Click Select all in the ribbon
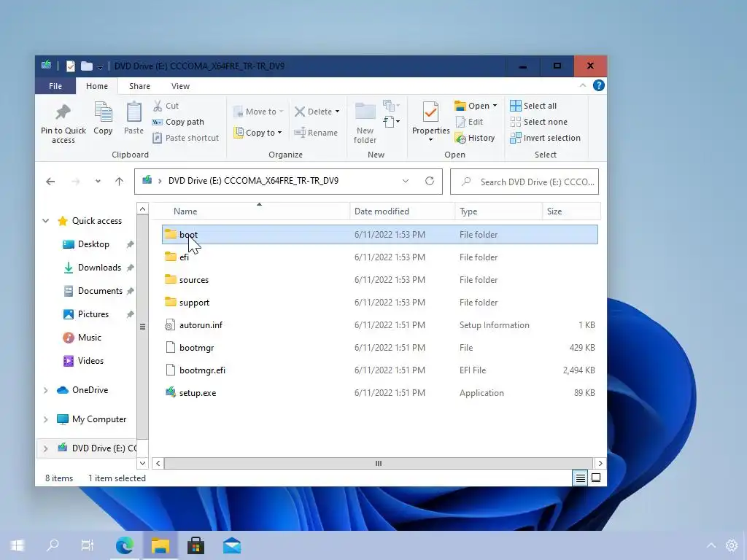Viewport: 747px width, 560px height. [x=533, y=106]
